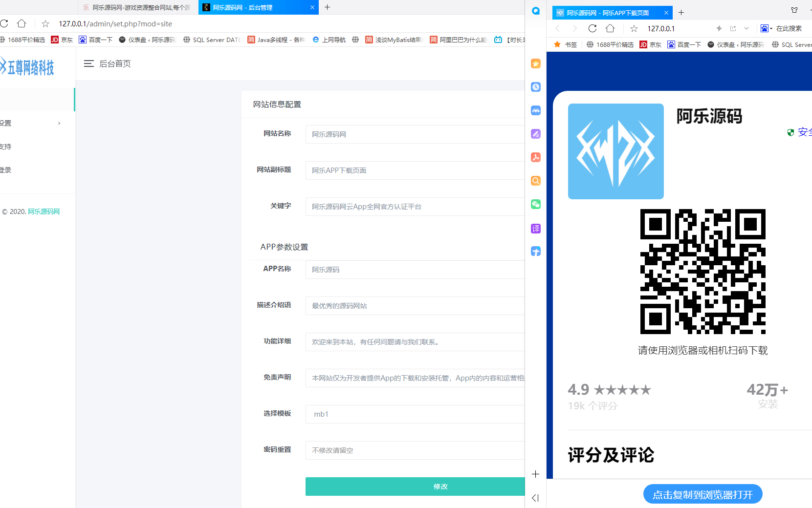Select the 阿乐APP下载页面 tab in right browser

(612, 13)
